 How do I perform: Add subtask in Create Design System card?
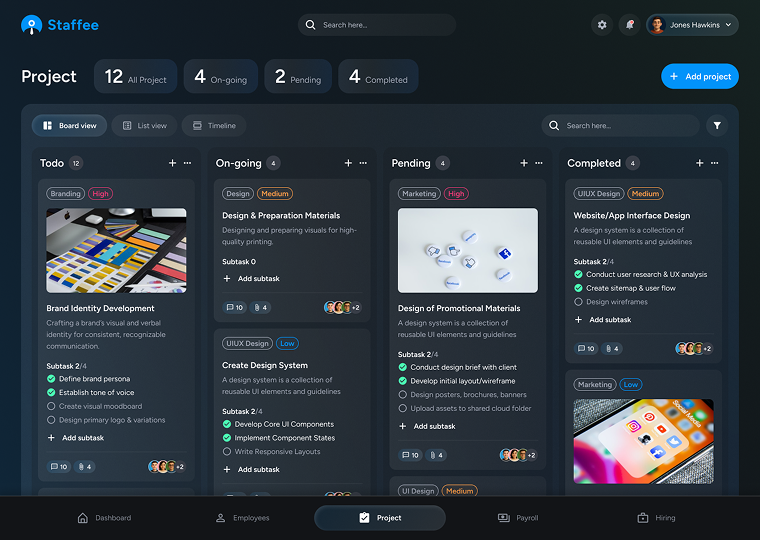(x=252, y=469)
